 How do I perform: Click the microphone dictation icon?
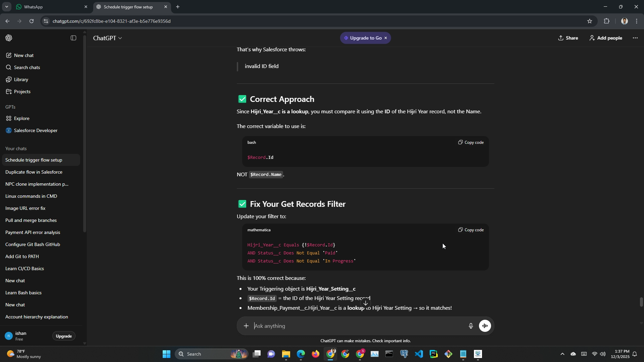[471, 326]
